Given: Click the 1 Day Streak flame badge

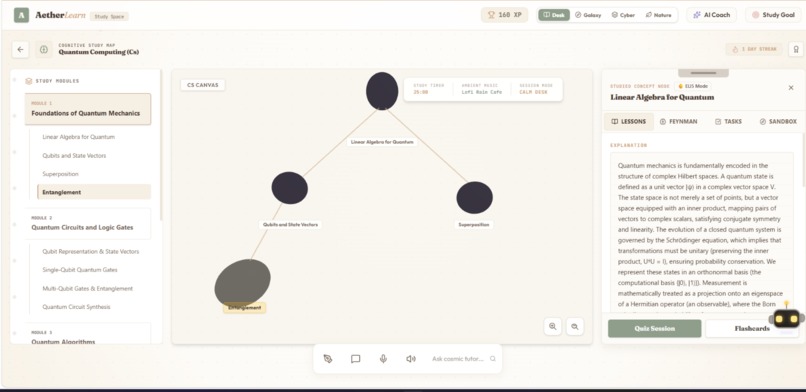Looking at the screenshot, I should click(754, 49).
